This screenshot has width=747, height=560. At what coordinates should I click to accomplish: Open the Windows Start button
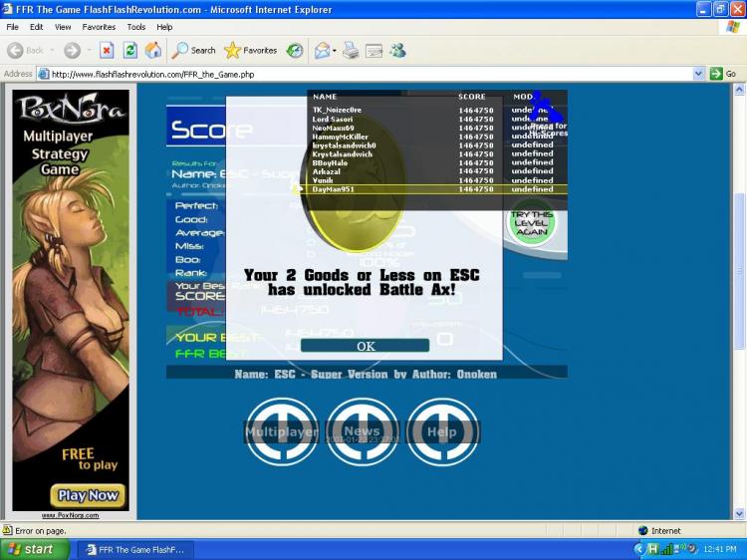(x=35, y=549)
